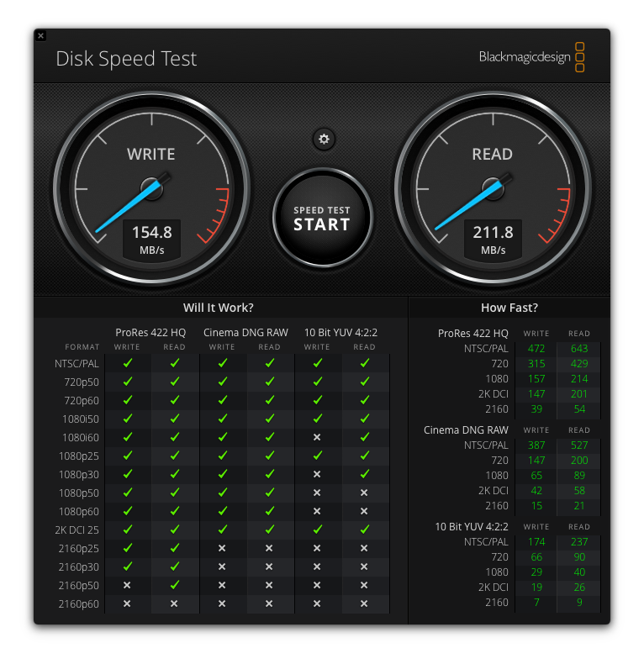
Task: Click the ProRes 2160 write value 39
Action: pyautogui.click(x=536, y=409)
